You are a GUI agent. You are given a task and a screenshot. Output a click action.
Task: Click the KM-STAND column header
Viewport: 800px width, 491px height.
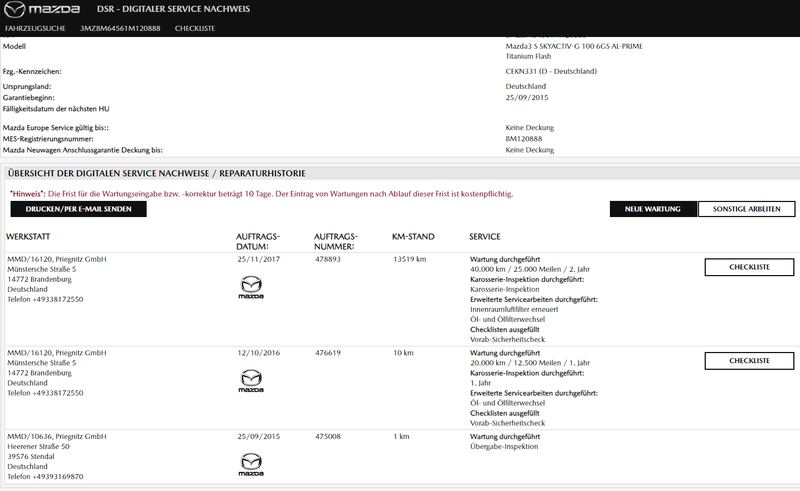pyautogui.click(x=413, y=237)
